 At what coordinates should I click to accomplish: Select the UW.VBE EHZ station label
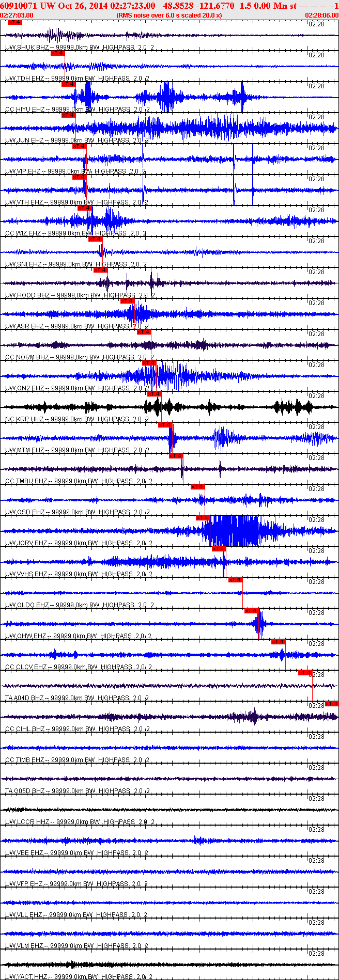tap(25, 853)
